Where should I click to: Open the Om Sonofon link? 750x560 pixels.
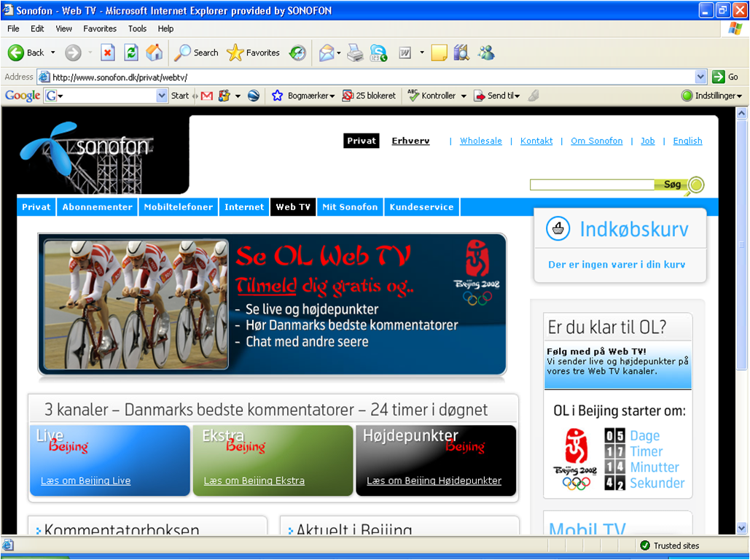pos(596,141)
